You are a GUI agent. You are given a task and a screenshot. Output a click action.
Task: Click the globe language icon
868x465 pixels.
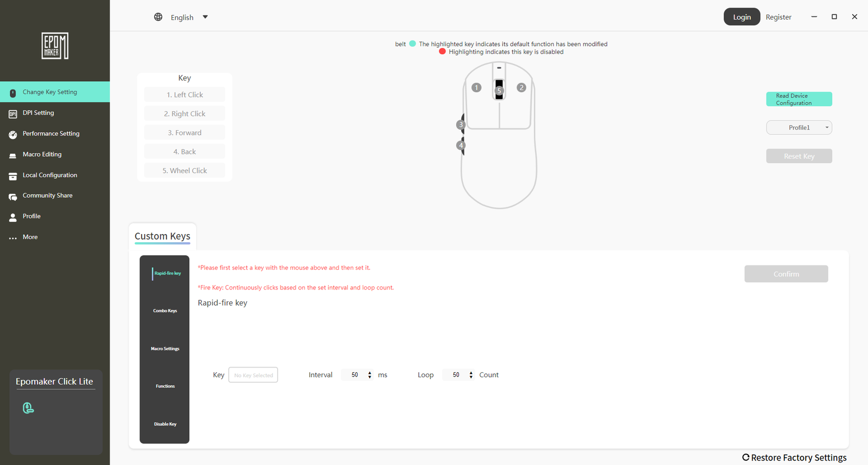[158, 17]
